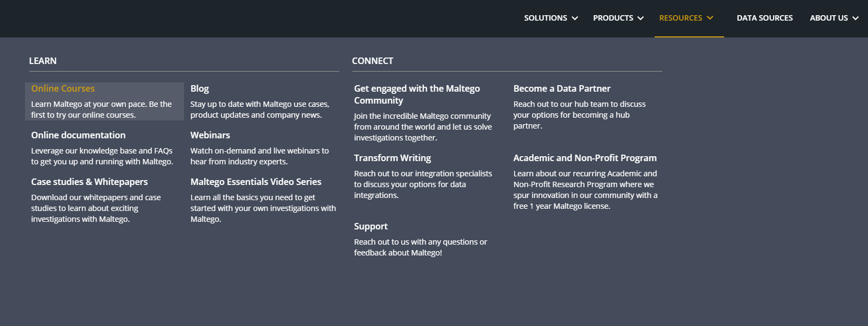The height and width of the screenshot is (326, 868).
Task: Open the About Us menu
Action: [828, 18]
